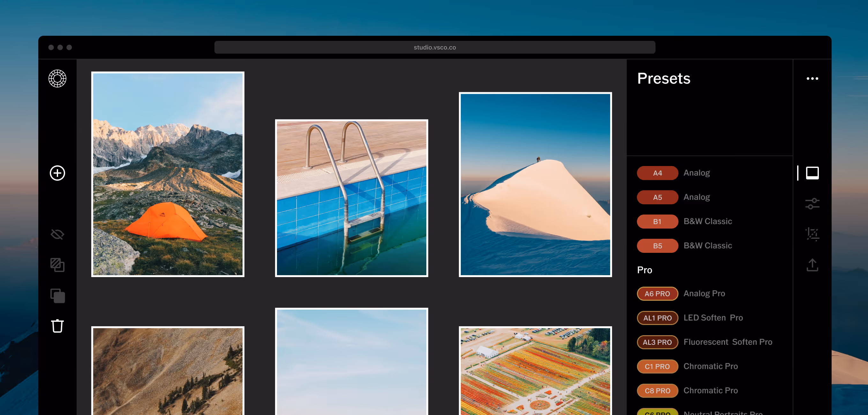This screenshot has width=868, height=415.
Task: Select the brown hillside photo
Action: point(168,371)
